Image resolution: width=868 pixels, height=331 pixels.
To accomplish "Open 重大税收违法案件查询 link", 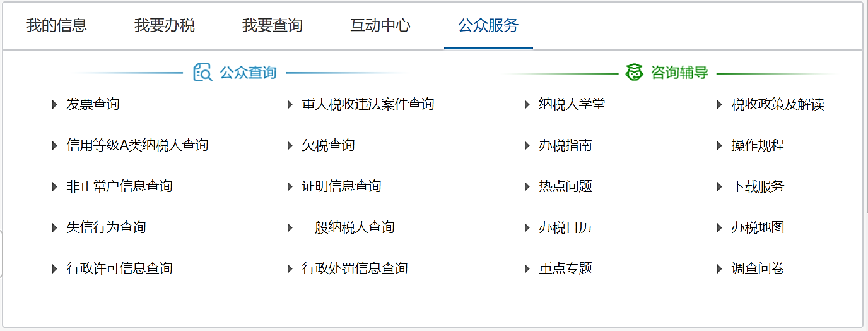I will pyautogui.click(x=368, y=105).
